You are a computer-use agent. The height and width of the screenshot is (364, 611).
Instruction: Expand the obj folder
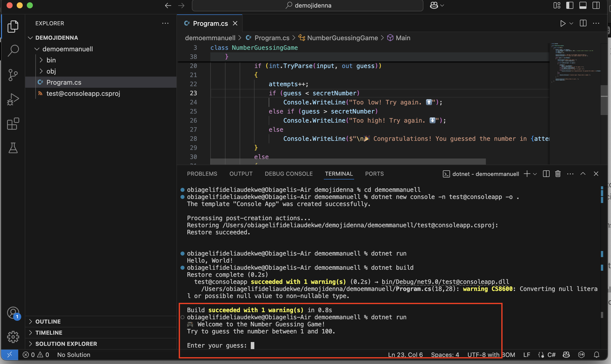(41, 71)
